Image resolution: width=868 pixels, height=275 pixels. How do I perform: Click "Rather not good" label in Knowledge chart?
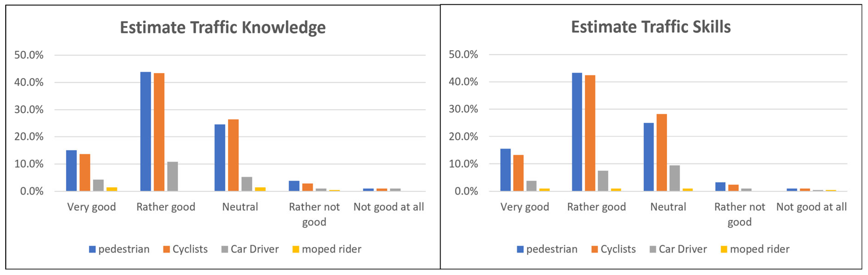(314, 214)
